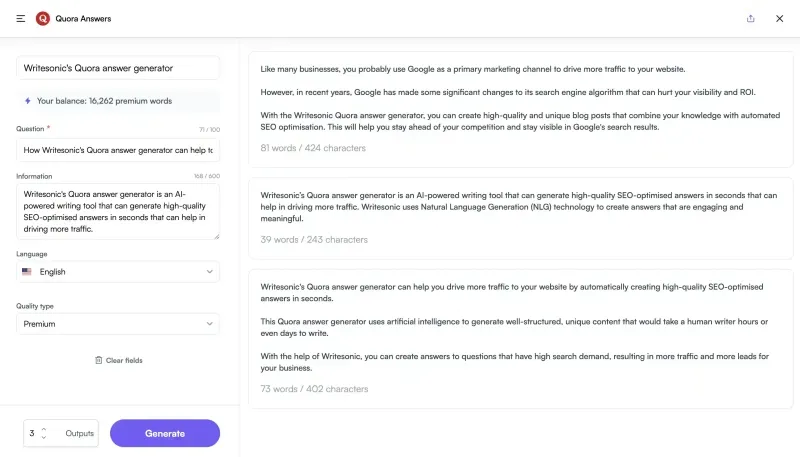Increase the outputs count with up arrow

click(x=44, y=429)
